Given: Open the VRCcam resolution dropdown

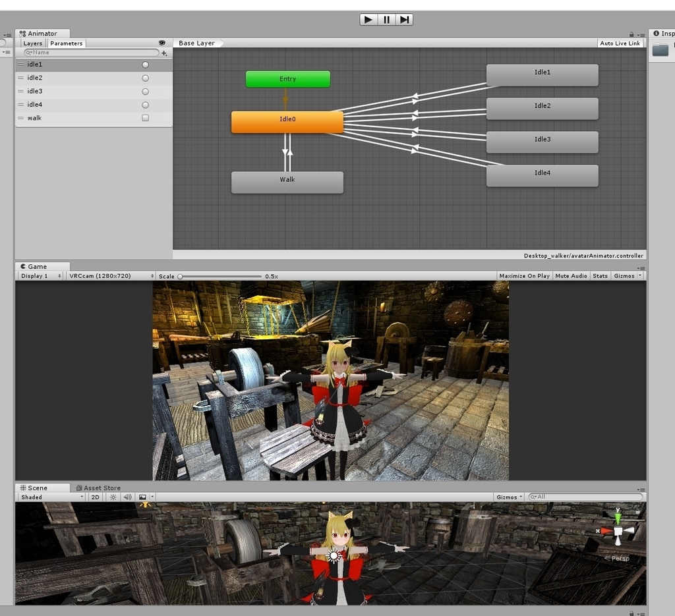Looking at the screenshot, I should pyautogui.click(x=111, y=276).
